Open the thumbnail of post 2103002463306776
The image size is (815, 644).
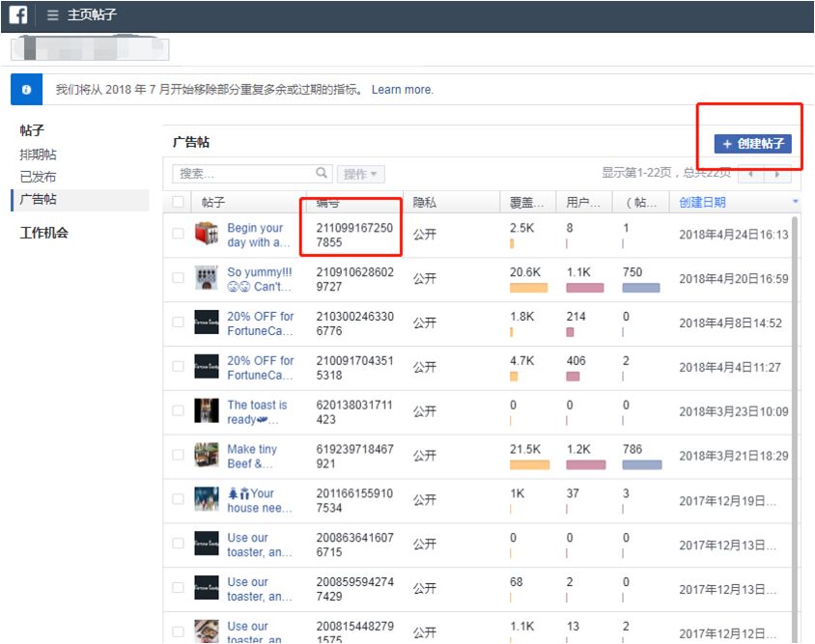tap(207, 322)
